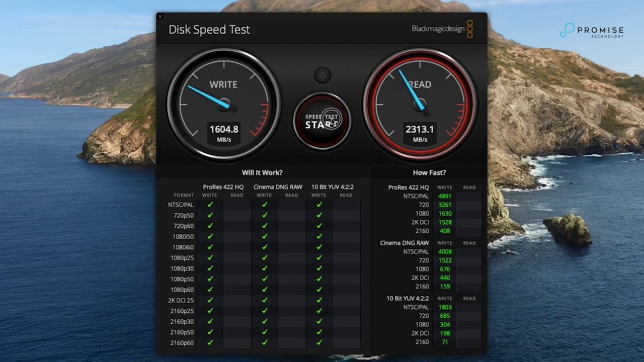Click Cinema DNG NTSC/PAL write value 4008
This screenshot has width=644, height=362.
point(445,252)
